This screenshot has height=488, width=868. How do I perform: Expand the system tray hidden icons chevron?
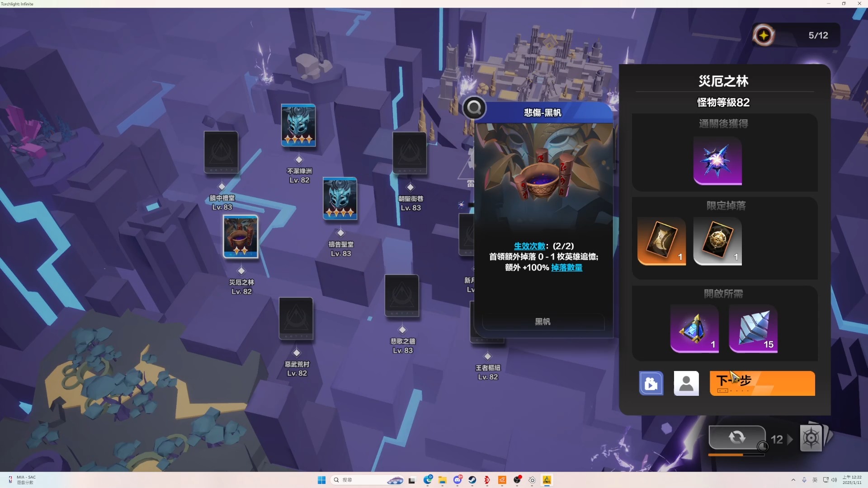click(793, 480)
